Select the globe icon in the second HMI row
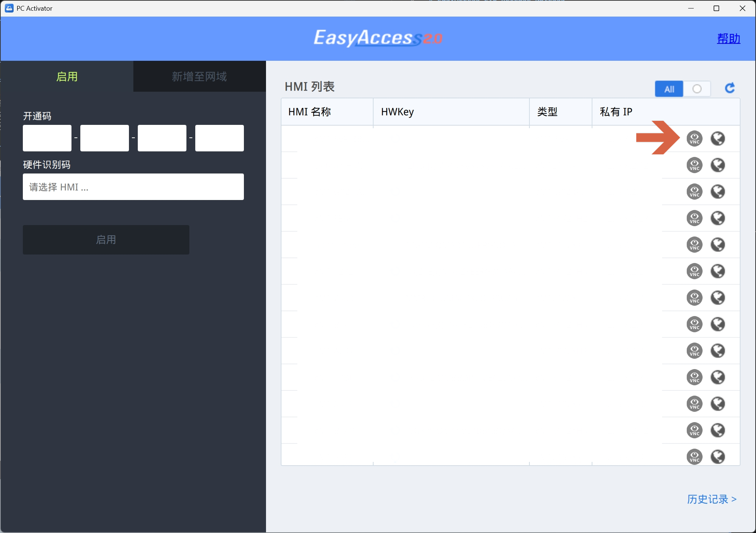Image resolution: width=756 pixels, height=533 pixels. tap(718, 165)
